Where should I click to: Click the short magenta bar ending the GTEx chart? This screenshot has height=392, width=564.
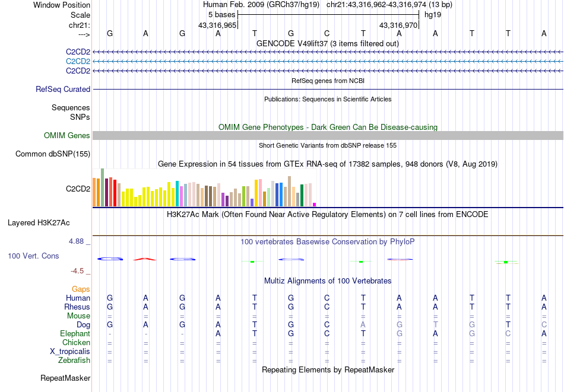point(315,205)
